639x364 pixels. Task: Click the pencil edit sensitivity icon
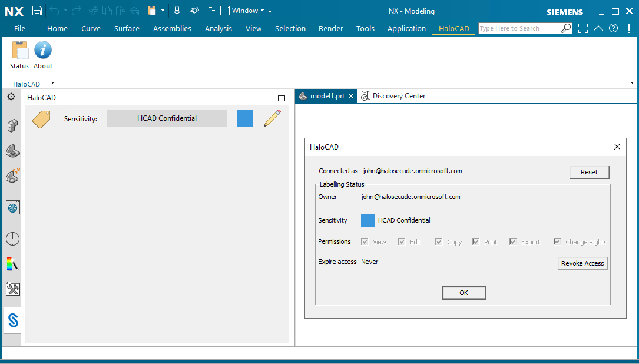coord(272,118)
